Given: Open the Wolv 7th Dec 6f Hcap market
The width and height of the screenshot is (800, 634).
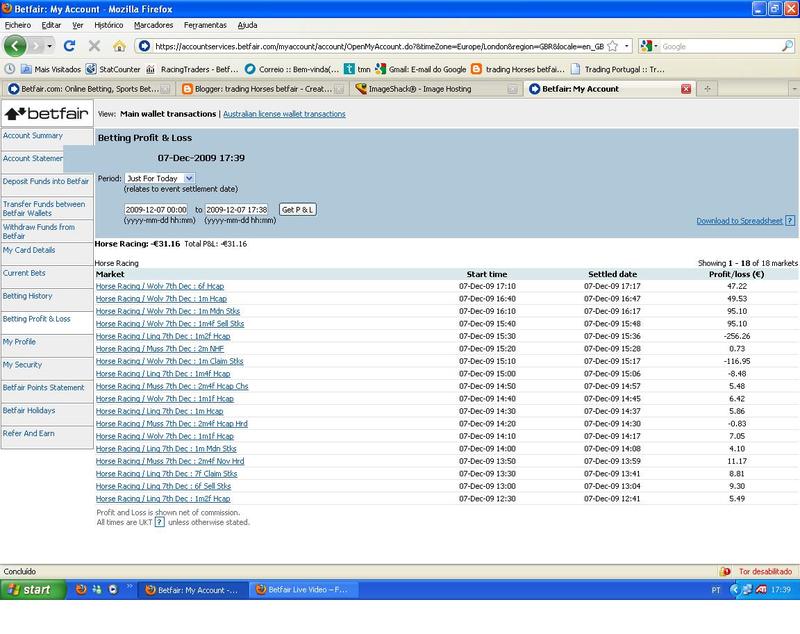Looking at the screenshot, I should [x=160, y=286].
